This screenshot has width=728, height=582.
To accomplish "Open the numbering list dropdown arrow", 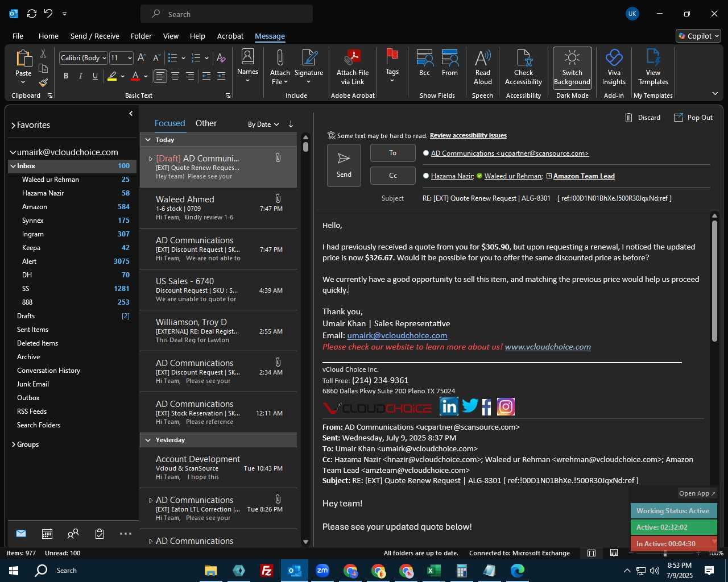I will pyautogui.click(x=206, y=58).
